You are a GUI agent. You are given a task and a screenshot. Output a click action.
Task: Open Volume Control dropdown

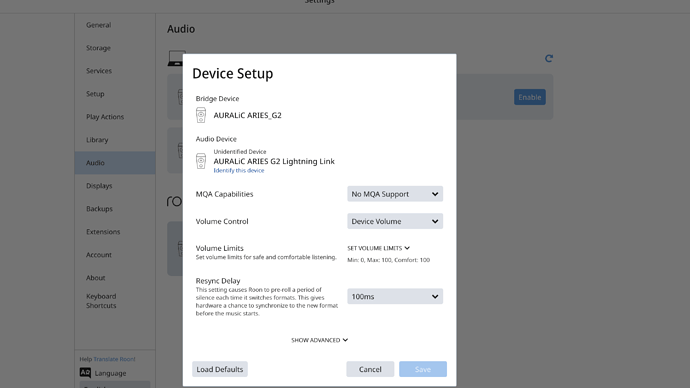[395, 221]
